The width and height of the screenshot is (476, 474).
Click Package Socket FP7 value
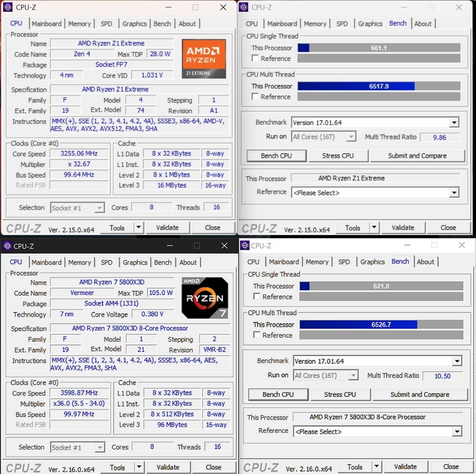coord(111,64)
